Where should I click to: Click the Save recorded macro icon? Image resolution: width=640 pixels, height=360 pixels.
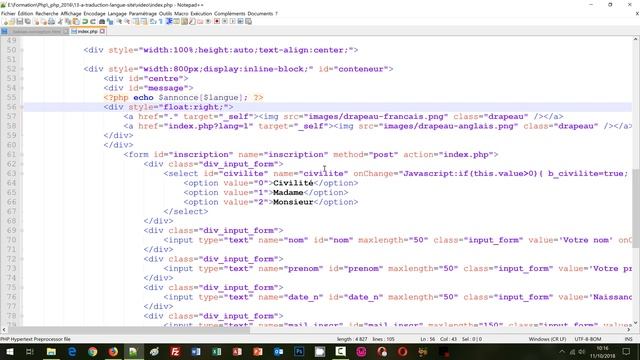pyautogui.click(x=248, y=22)
